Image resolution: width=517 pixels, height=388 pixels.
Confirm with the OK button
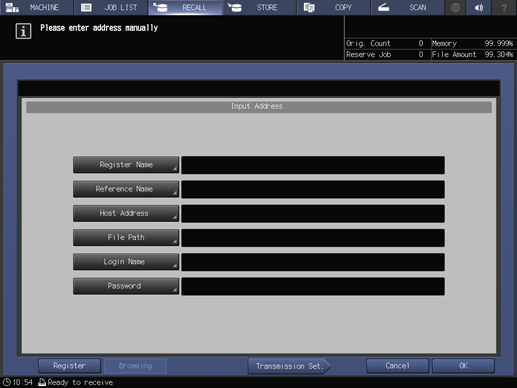463,366
